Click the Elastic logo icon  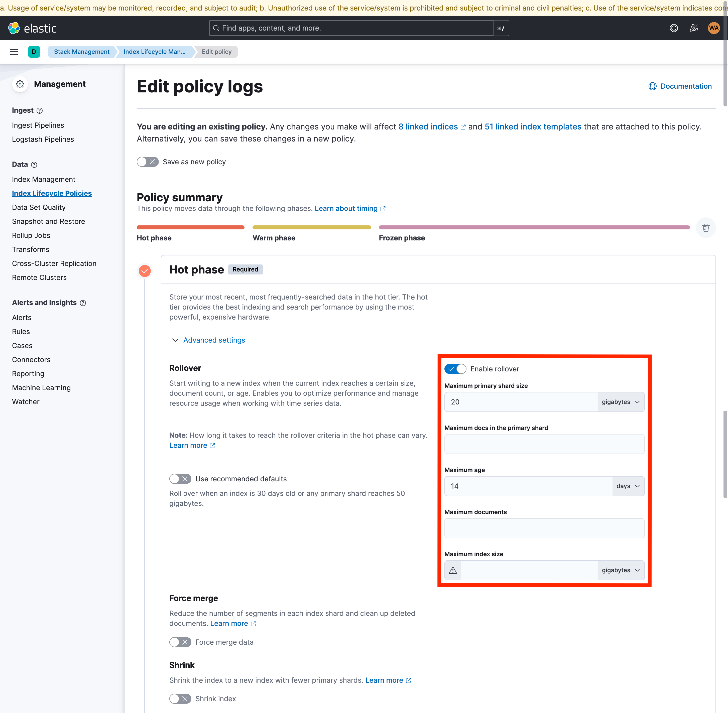click(14, 28)
